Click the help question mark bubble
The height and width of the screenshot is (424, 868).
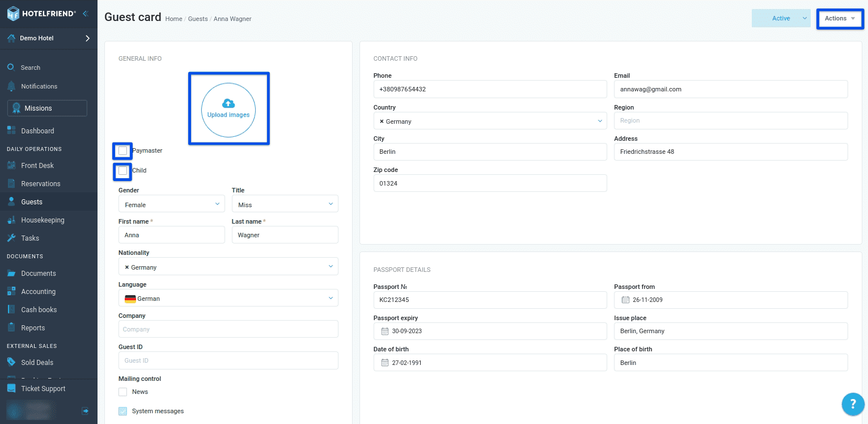click(853, 404)
